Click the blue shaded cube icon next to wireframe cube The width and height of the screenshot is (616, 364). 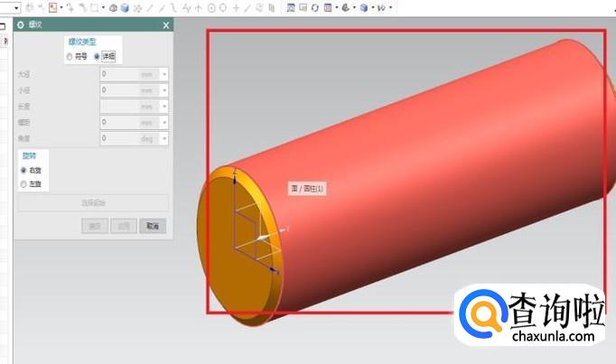click(x=125, y=8)
